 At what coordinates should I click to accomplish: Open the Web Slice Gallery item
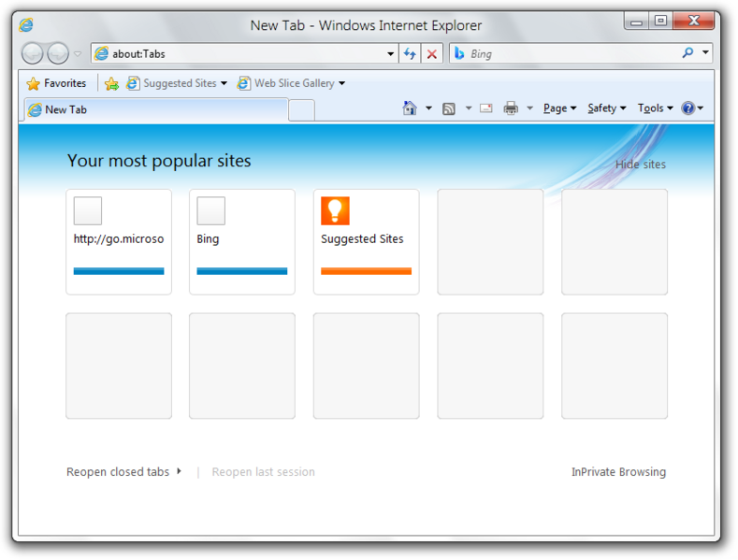pos(291,83)
